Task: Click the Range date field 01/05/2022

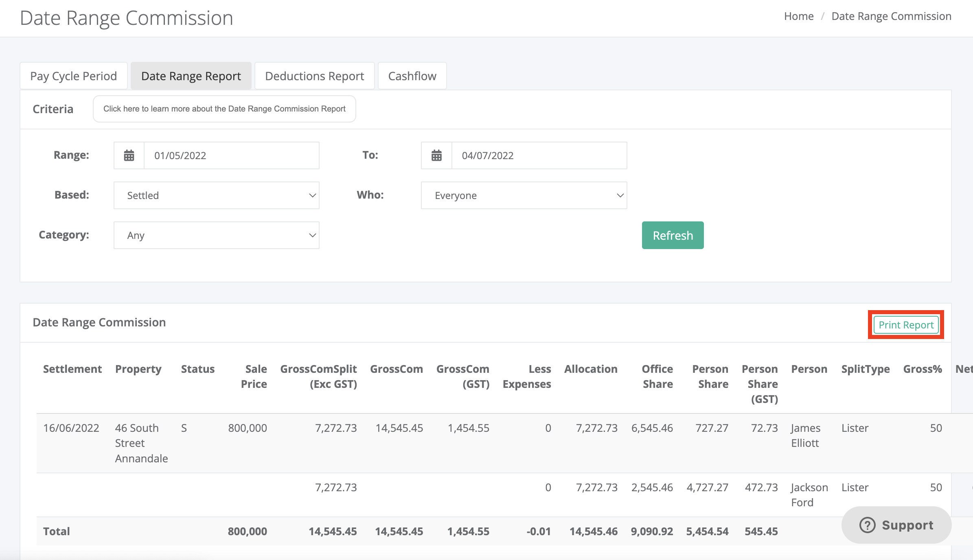Action: tap(232, 155)
